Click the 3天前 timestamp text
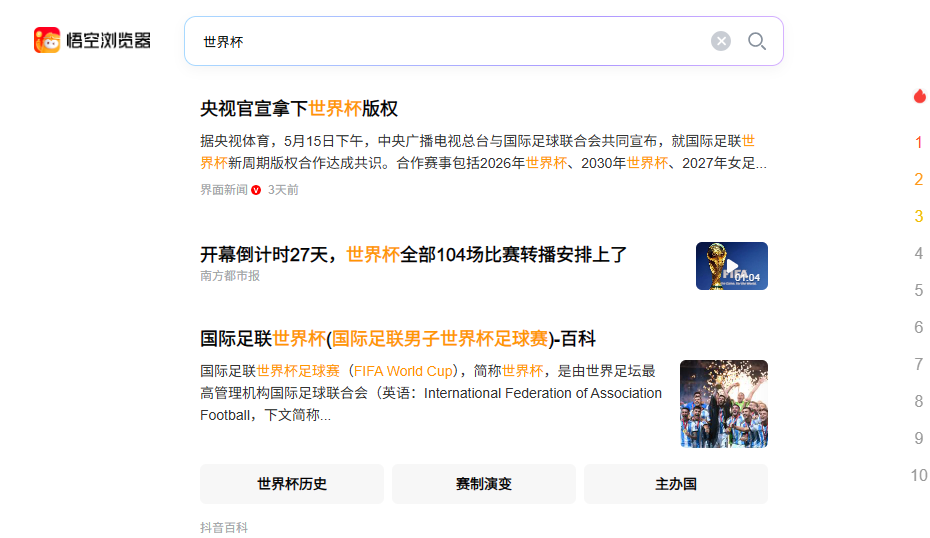This screenshot has width=930, height=538. 283,190
